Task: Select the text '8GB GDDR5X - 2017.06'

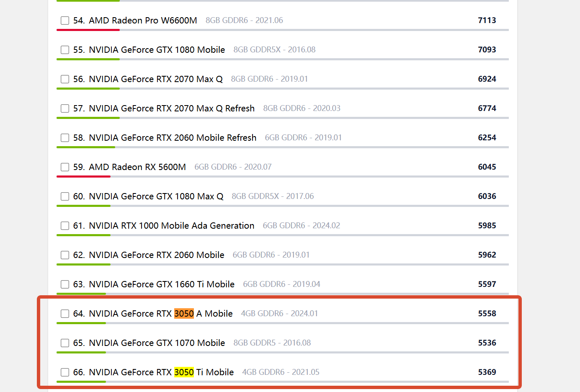Action: tap(273, 196)
